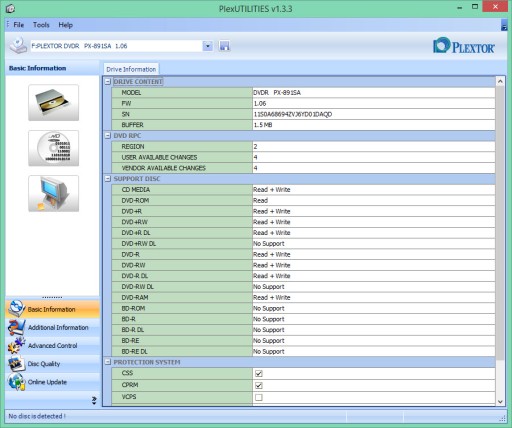The width and height of the screenshot is (512, 428).
Task: Select the MODEL property row
Action: point(303,93)
